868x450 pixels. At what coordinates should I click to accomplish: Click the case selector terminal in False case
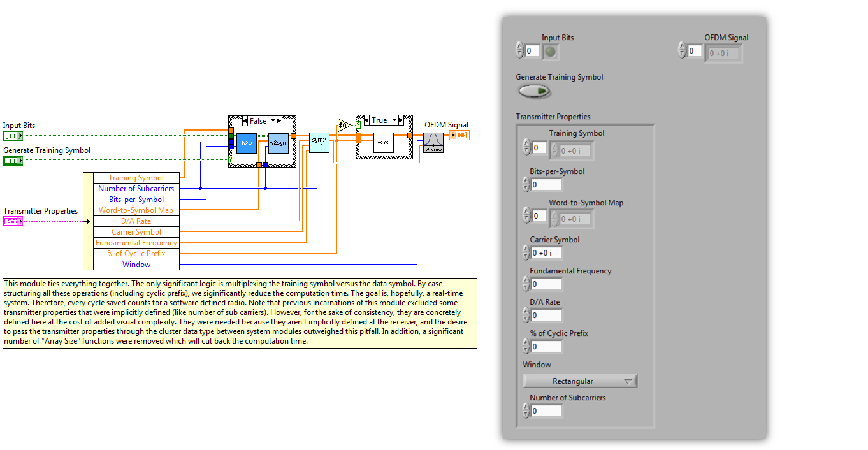(231, 159)
